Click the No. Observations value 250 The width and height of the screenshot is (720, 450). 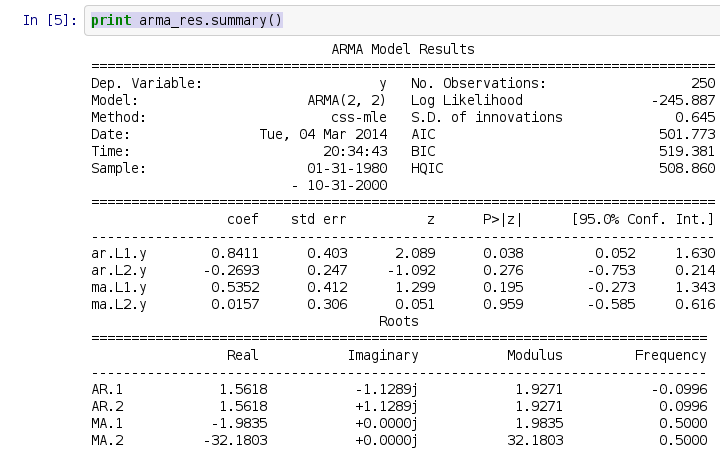[702, 83]
